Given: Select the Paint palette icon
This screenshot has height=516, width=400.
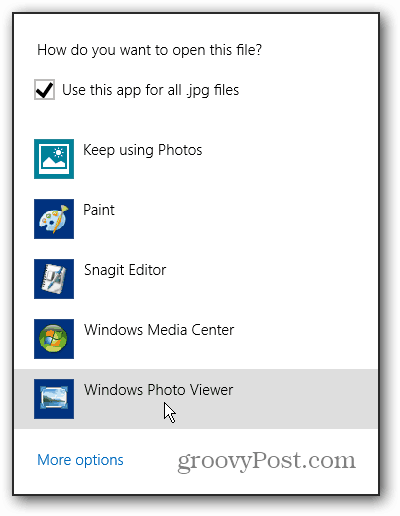Looking at the screenshot, I should pyautogui.click(x=54, y=219).
